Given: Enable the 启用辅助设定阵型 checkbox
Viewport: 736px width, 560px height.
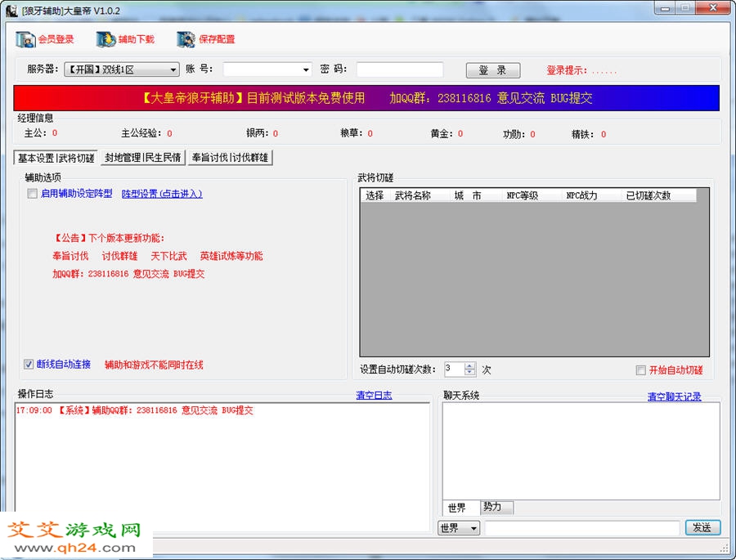Looking at the screenshot, I should (33, 194).
